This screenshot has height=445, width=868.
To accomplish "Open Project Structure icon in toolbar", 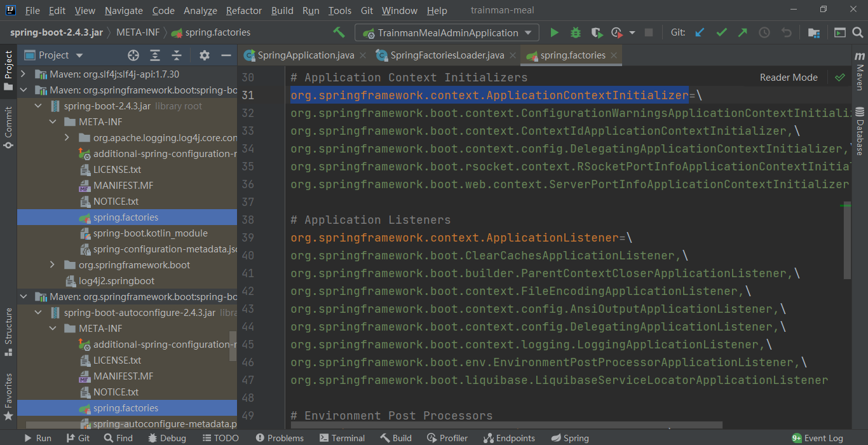I will click(813, 32).
